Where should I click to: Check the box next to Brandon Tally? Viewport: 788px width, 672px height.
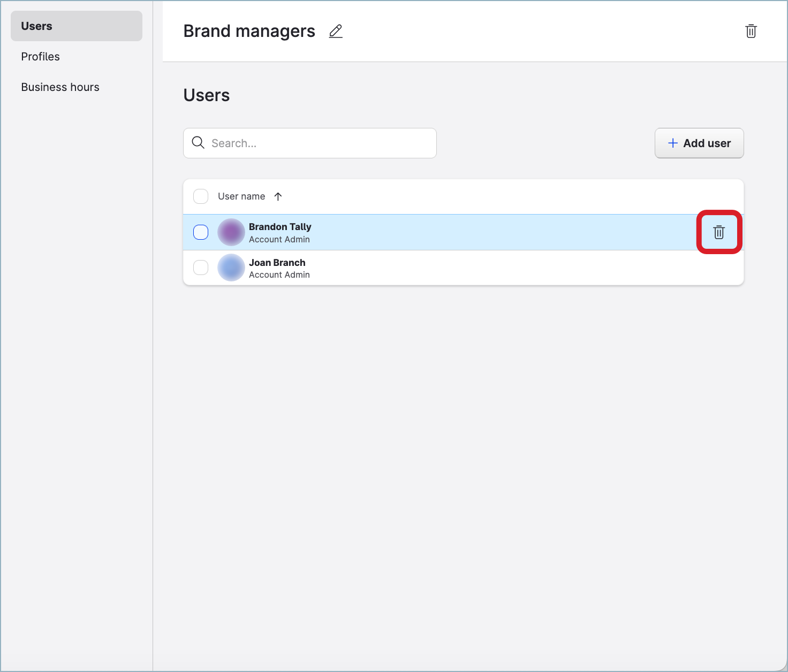click(x=201, y=232)
